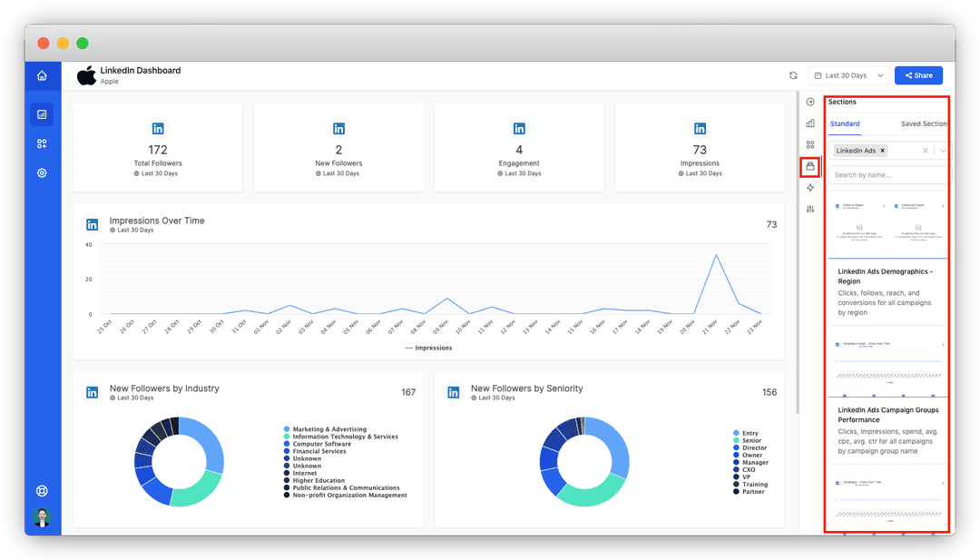Remove the LinkedIn Ads filter tag

[x=883, y=151]
